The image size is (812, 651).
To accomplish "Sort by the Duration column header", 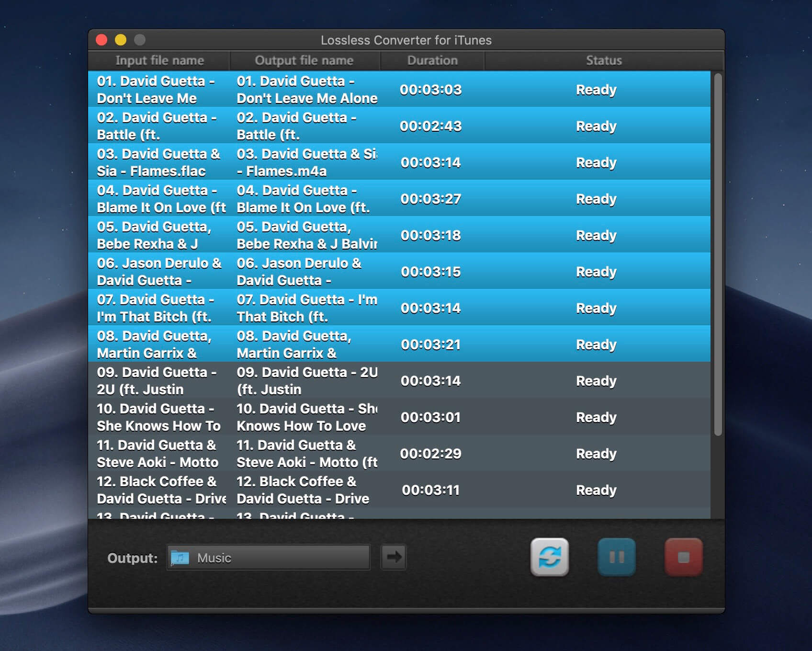I will pos(432,60).
